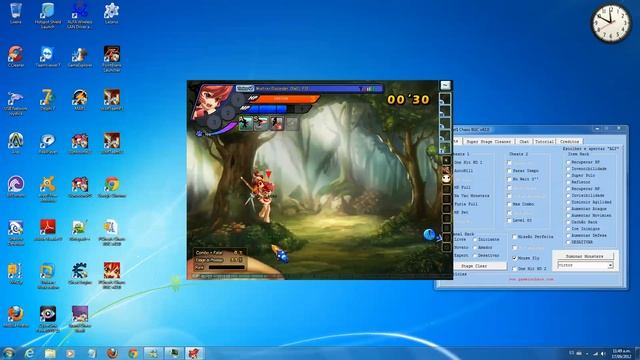
Task: Click the desktop analog clock gadget
Action: [611, 23]
